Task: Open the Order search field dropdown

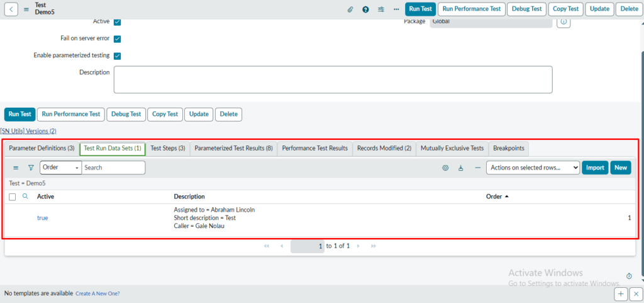Action: 60,168
